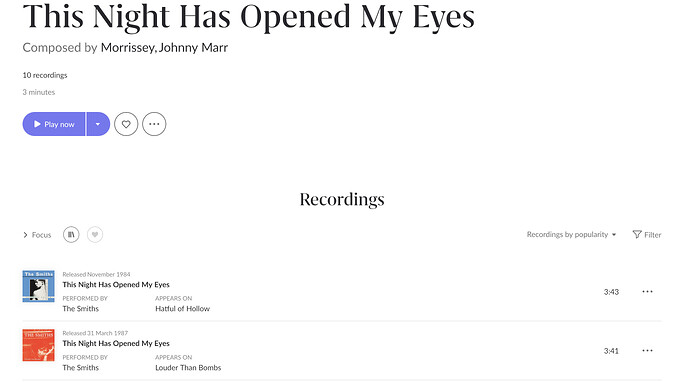Image resolution: width=690 pixels, height=382 pixels.
Task: Toggle the library-only filter icon
Action: [x=71, y=235]
